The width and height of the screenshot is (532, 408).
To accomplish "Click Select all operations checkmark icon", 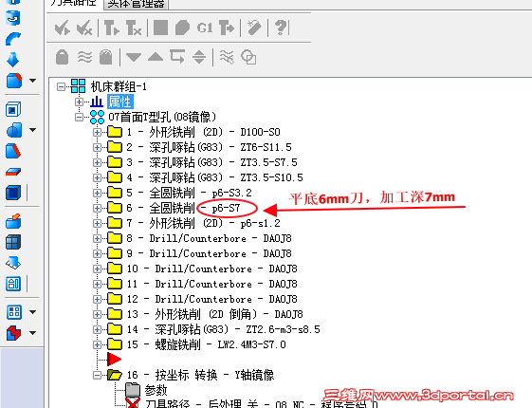I will 63,28.
